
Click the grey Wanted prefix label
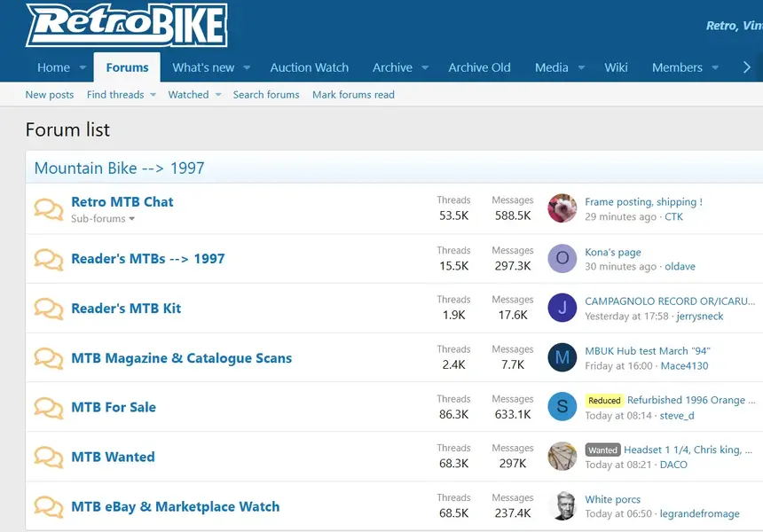click(602, 450)
